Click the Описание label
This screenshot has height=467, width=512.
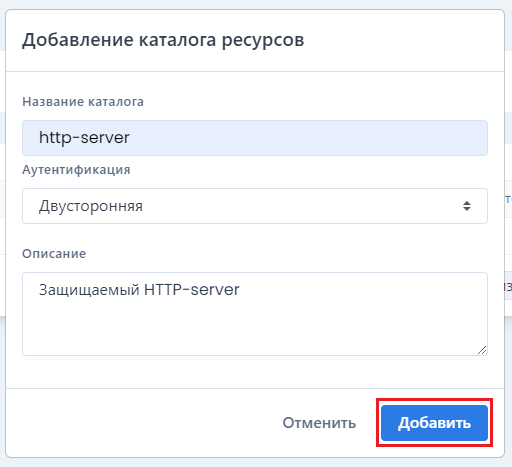(54, 254)
